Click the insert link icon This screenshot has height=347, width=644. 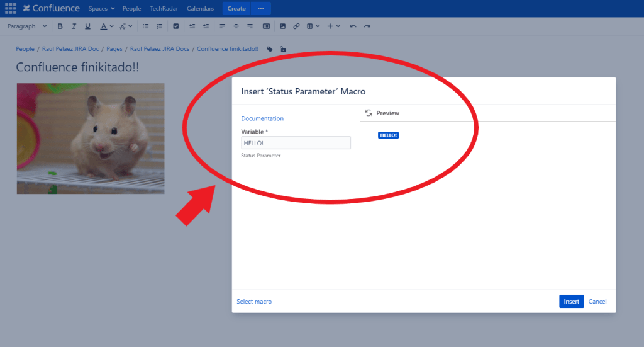click(296, 26)
